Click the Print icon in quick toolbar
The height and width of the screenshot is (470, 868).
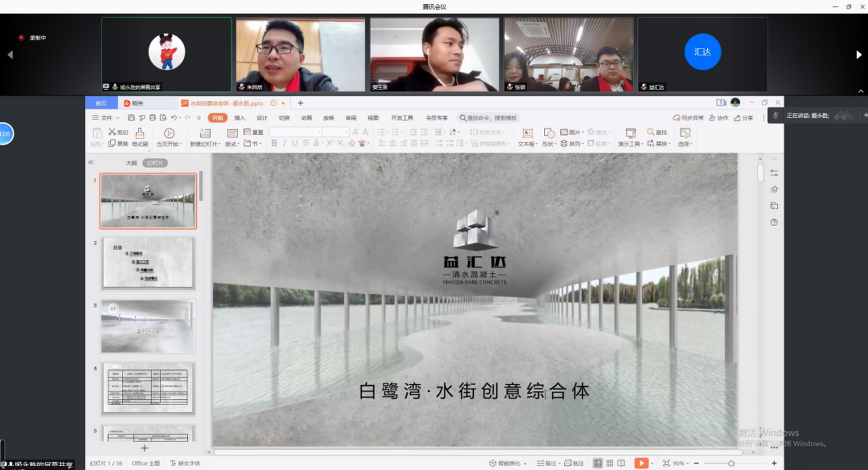153,117
